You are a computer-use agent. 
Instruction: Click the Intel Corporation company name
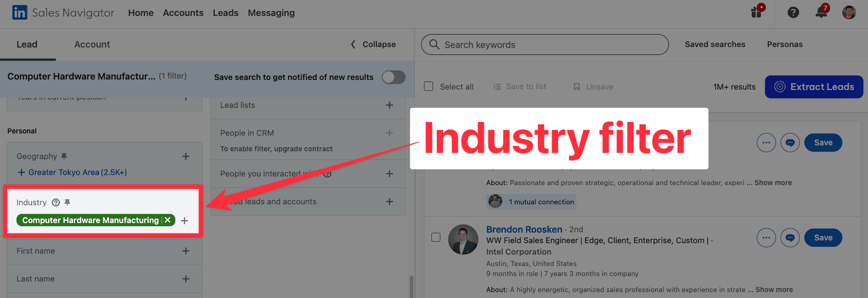click(519, 252)
